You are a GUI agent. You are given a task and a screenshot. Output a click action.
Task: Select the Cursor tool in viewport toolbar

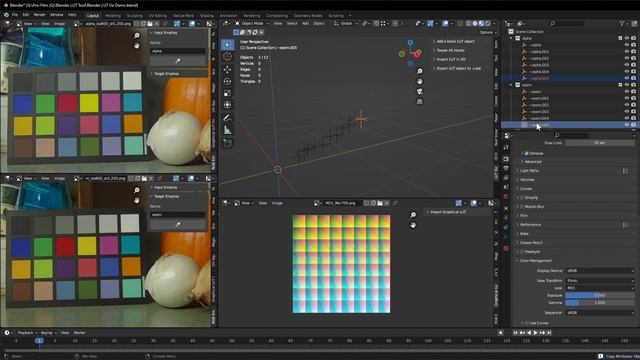(227, 57)
